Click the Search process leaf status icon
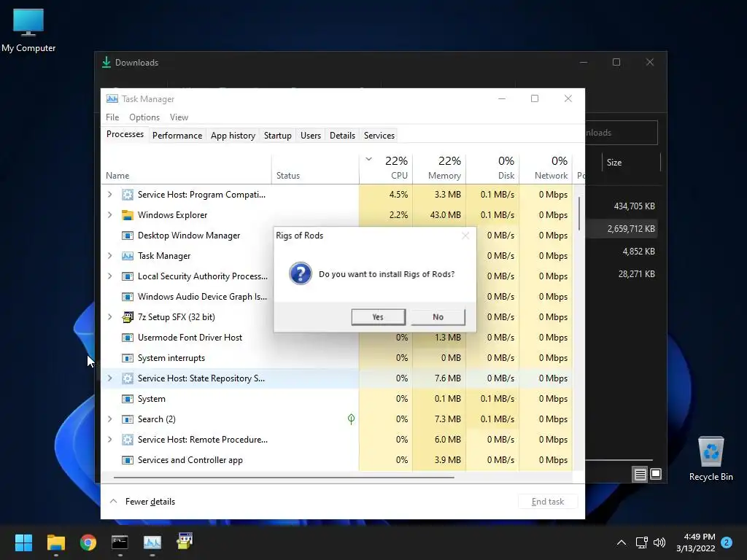 click(351, 419)
